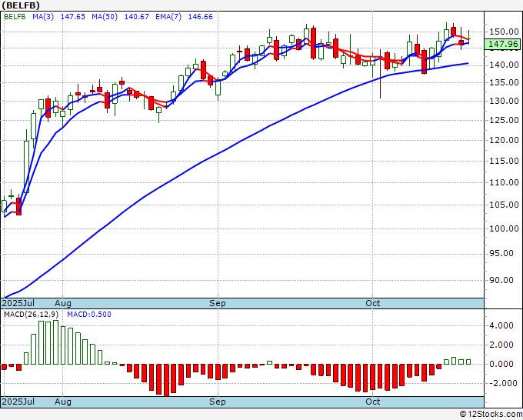523x420 pixels.
Task: Click the current price tag 147.96
Action: (503, 44)
